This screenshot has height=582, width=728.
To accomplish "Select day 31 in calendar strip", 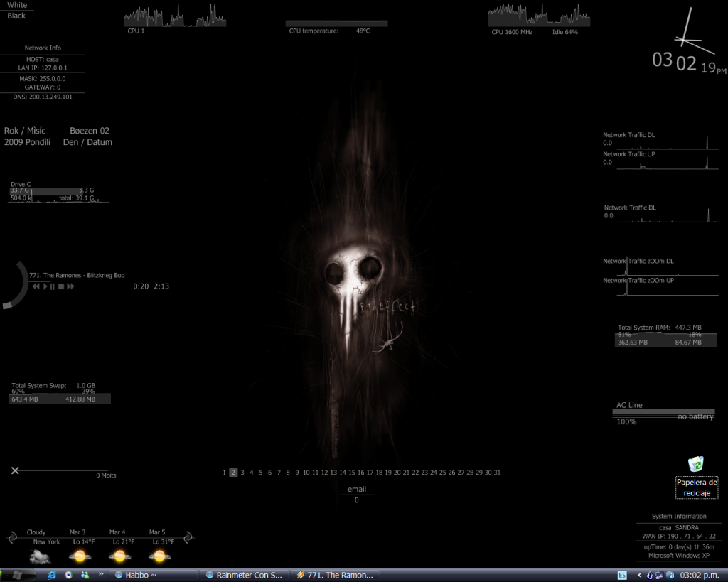I will [x=497, y=473].
